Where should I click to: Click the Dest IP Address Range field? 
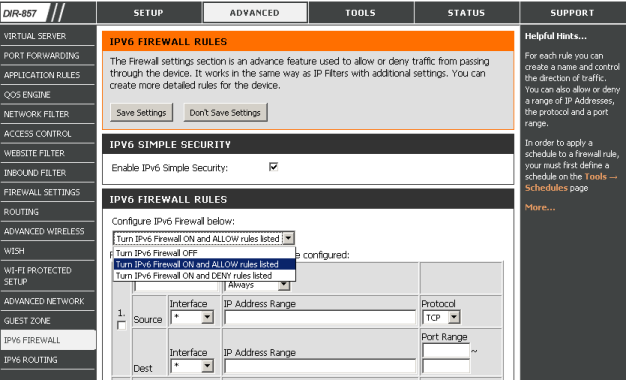coord(320,366)
